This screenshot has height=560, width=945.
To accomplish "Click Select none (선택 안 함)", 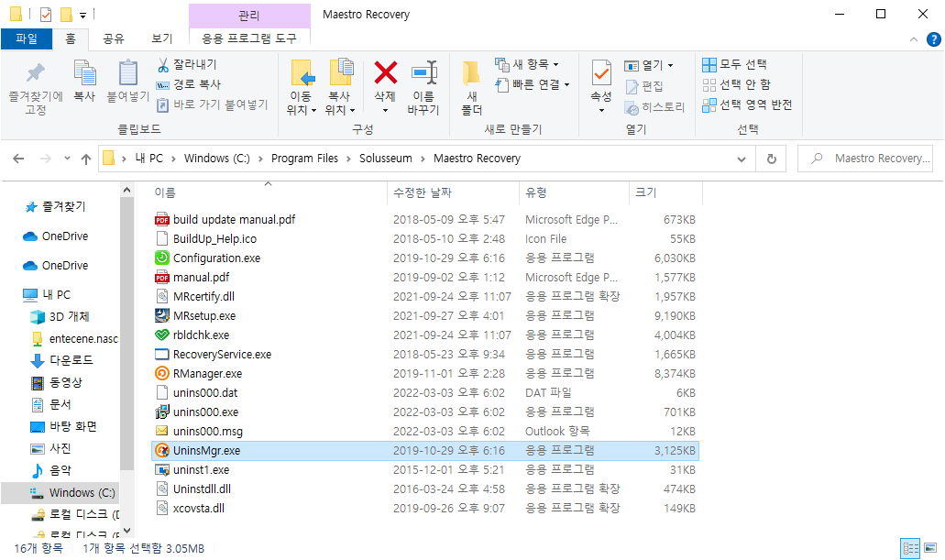I will [x=736, y=84].
